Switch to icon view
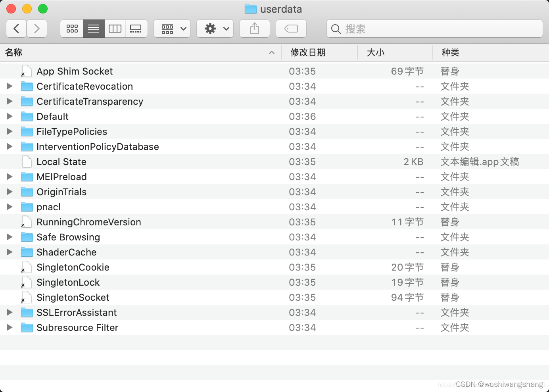 72,29
